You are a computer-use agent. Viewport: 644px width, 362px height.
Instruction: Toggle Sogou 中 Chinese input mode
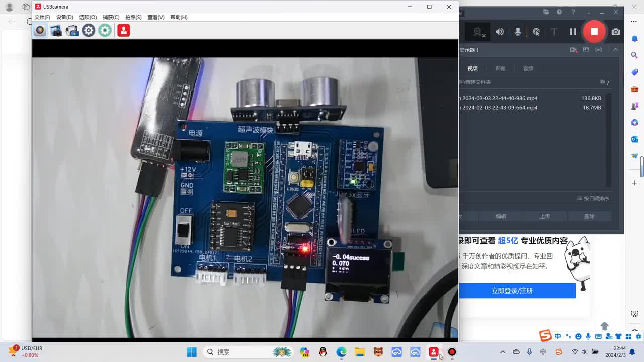[x=558, y=336]
